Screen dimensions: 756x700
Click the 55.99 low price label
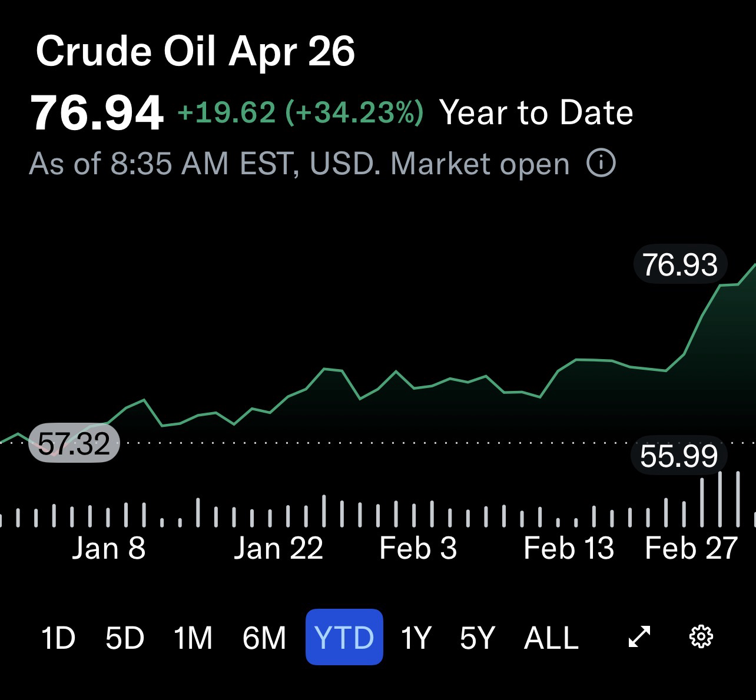679,456
